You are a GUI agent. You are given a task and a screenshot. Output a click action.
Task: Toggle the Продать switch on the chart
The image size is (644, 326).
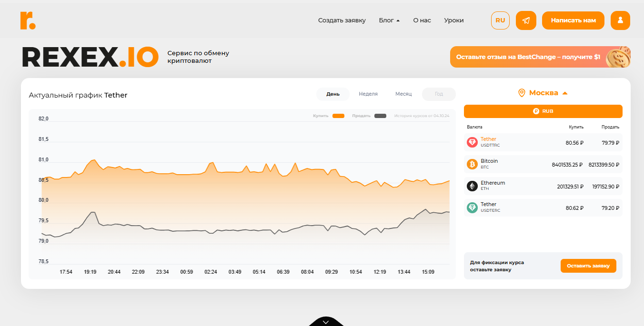[x=380, y=116]
